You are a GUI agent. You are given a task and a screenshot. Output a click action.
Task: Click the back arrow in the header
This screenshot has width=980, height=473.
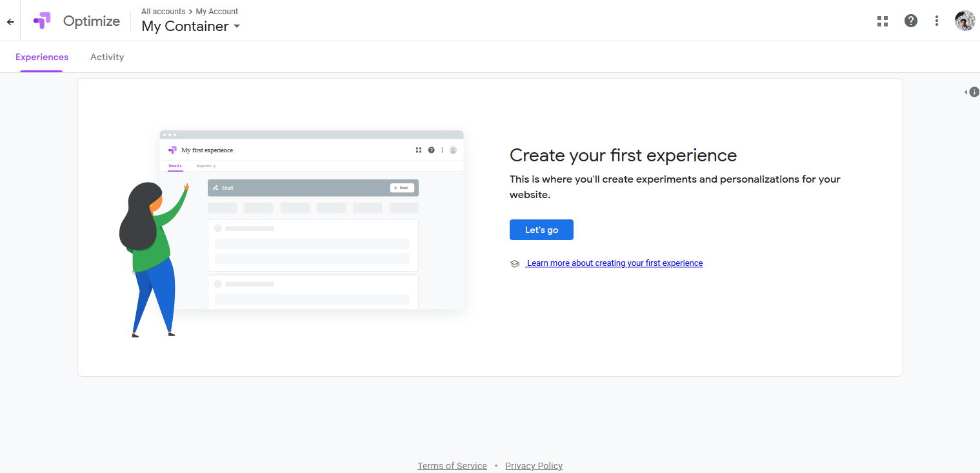pos(10,21)
